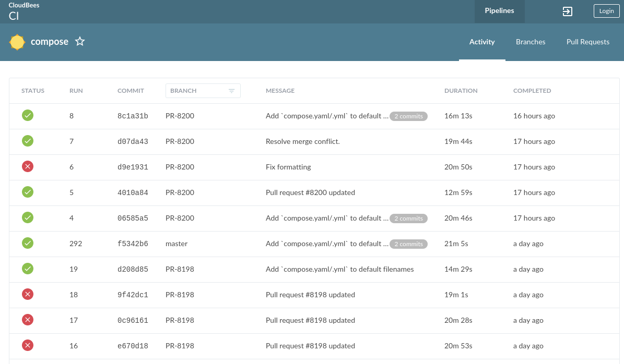
Task: Click the failed status icon for run 18
Action: pos(28,295)
